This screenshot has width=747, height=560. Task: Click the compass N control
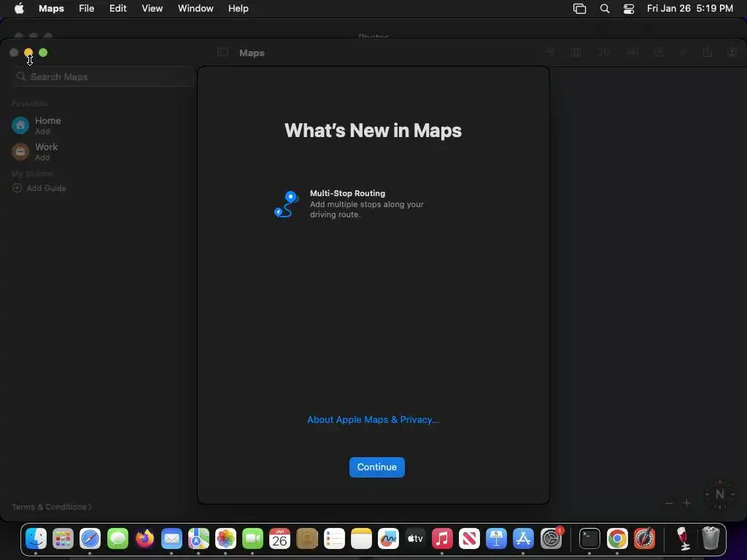(x=720, y=494)
